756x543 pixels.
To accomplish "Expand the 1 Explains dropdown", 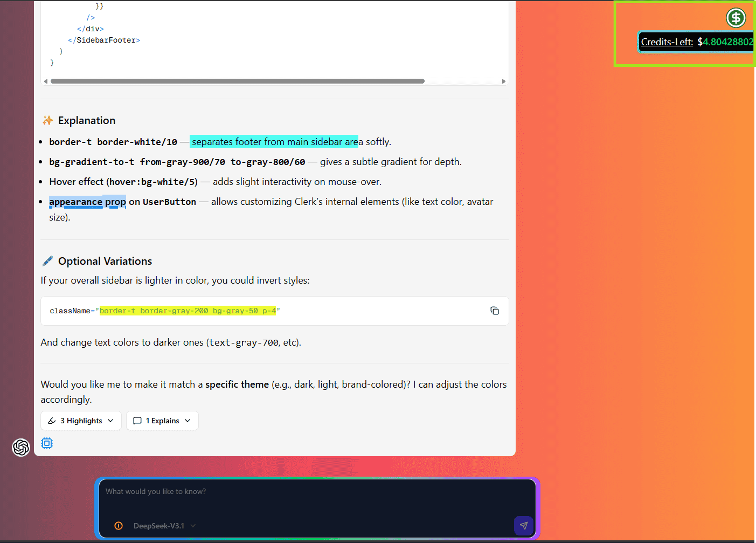I will tap(162, 421).
